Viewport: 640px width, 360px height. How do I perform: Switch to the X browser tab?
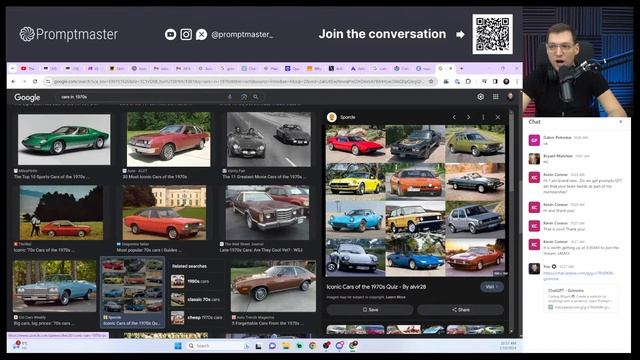(336, 69)
